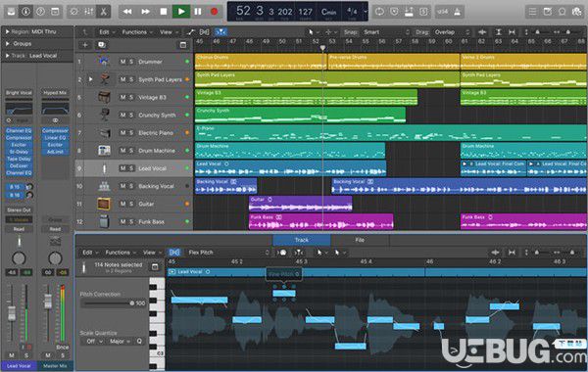Open the Tracks area Functions menu
588x372 pixels.
pos(137,32)
